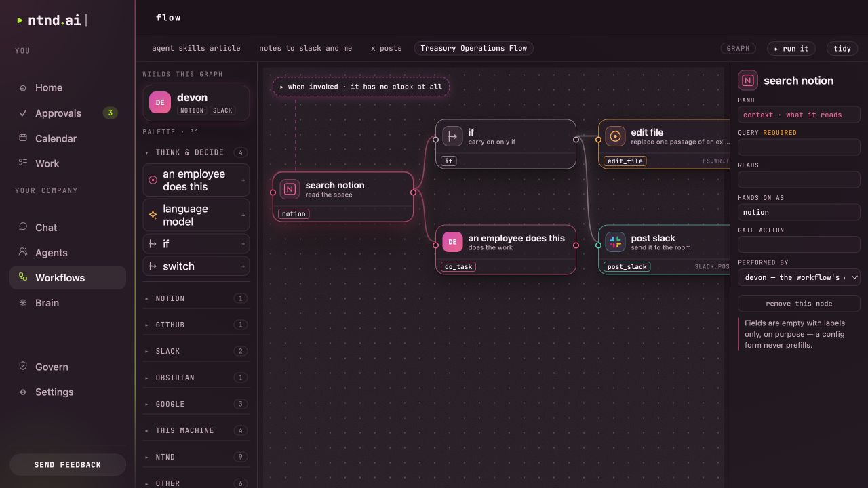Click the Agents people icon

pos(23,252)
